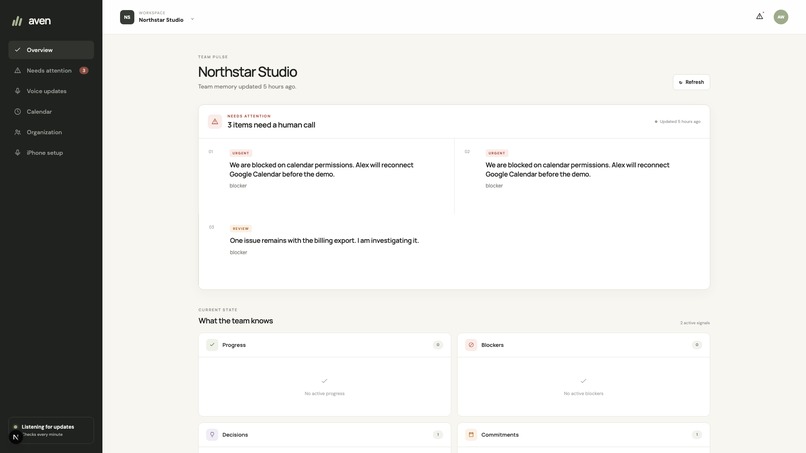Open the Blockers card header
Viewport: 806px width, 453px height.
583,345
